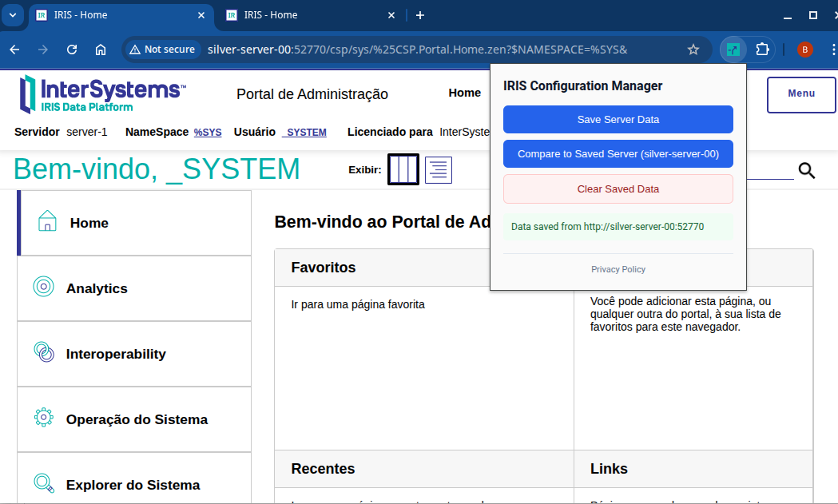
Task: Open Operação do Sistema section
Action: [x=137, y=419]
